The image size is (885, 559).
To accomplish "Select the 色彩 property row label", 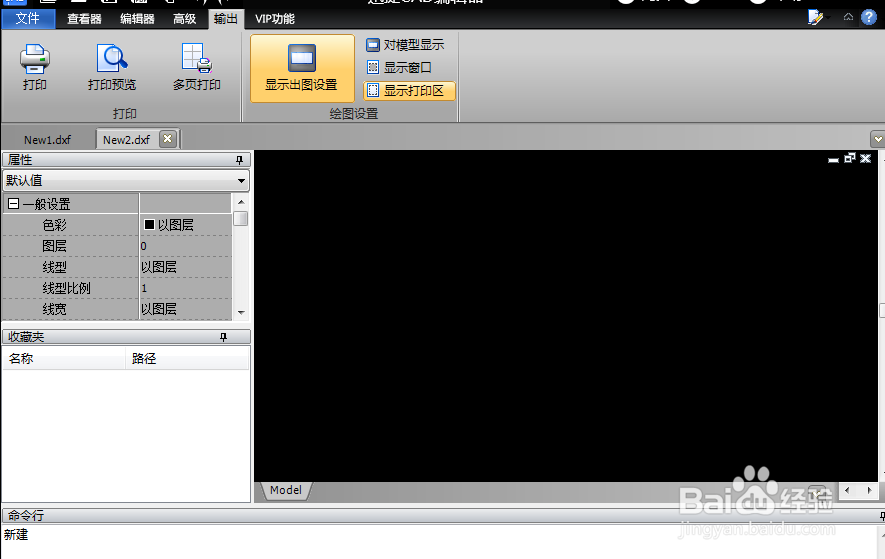I will point(55,225).
